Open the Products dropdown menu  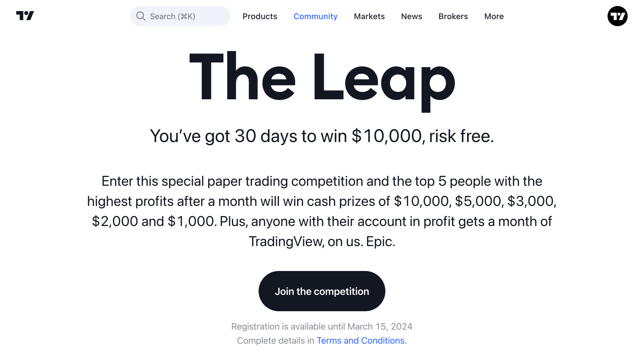(x=260, y=16)
